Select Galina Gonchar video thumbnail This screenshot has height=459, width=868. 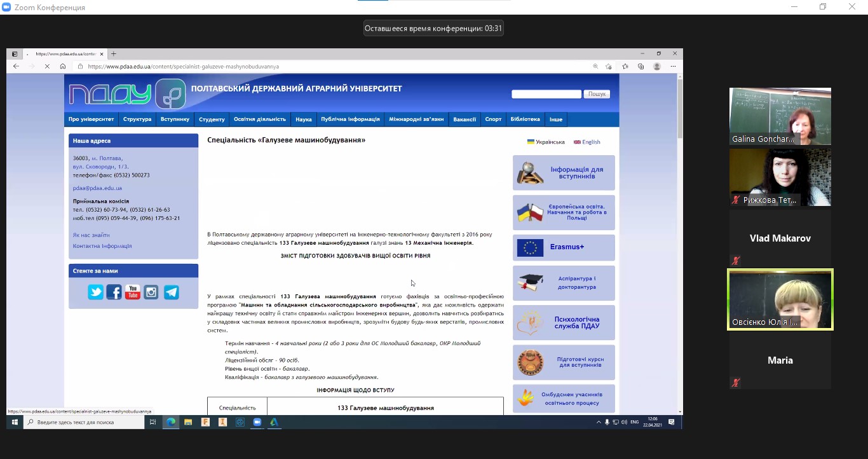(x=780, y=116)
